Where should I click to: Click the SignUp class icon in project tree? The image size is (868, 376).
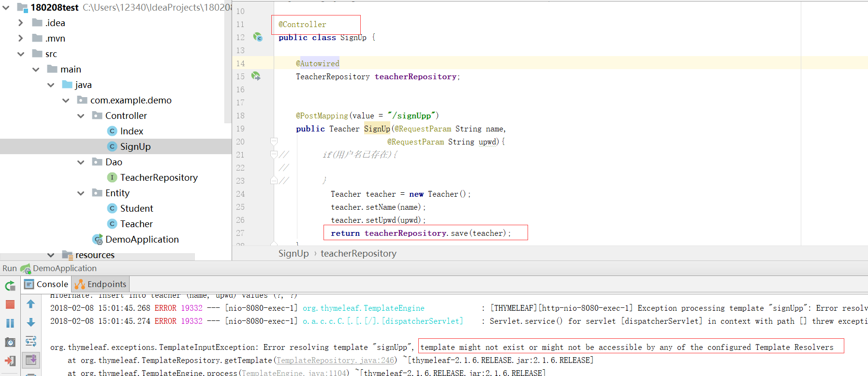[x=112, y=146]
